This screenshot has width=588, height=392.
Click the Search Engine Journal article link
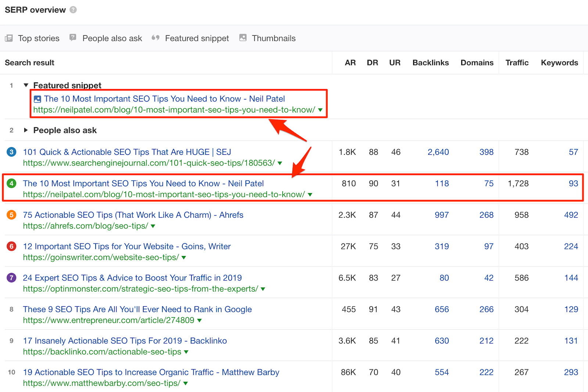click(x=128, y=152)
